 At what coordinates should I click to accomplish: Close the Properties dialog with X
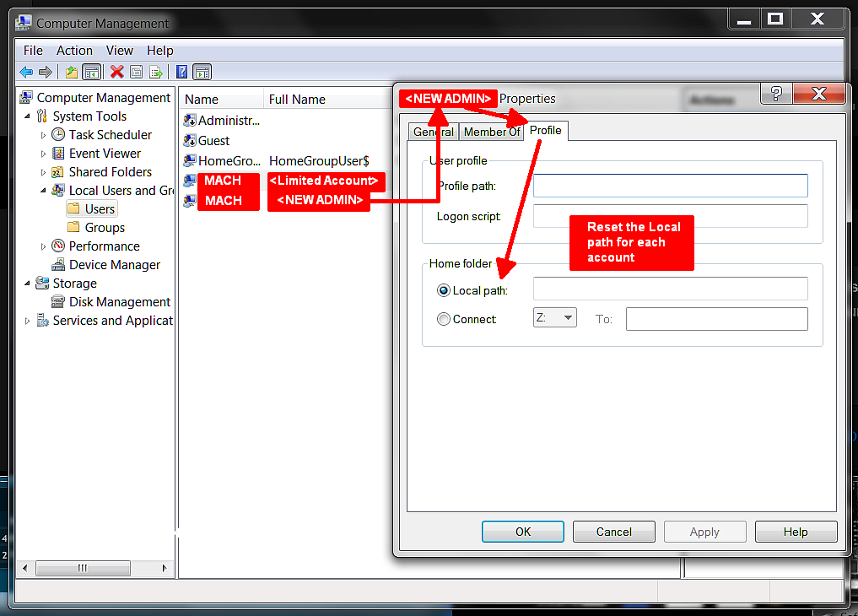818,95
